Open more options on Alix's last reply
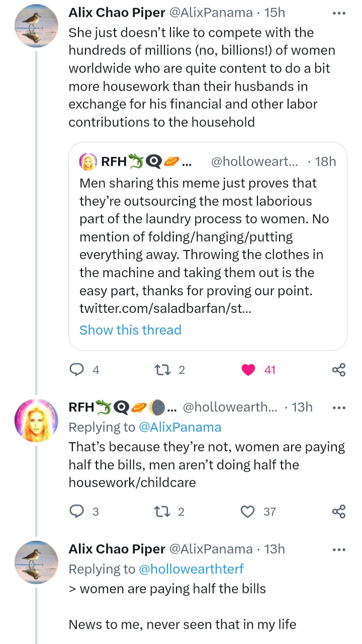 click(339, 549)
